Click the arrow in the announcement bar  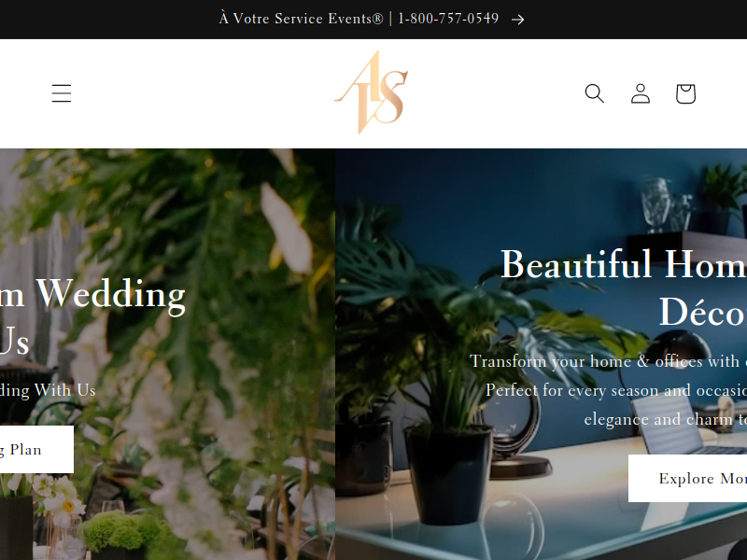[517, 20]
